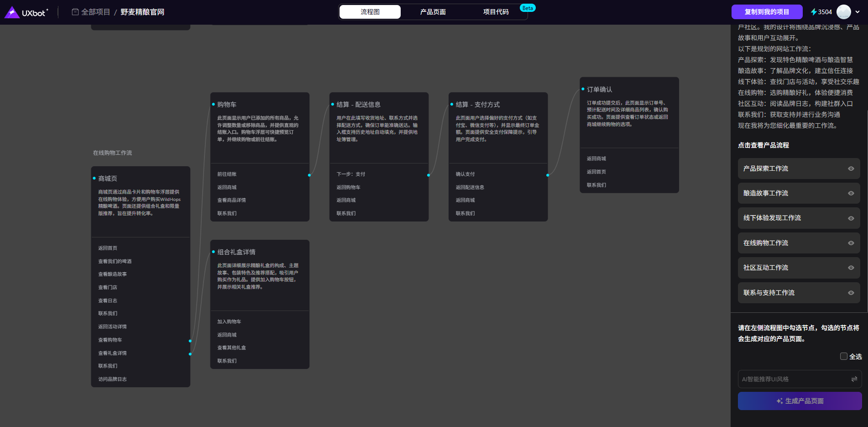868x427 pixels.
Task: Switch to the 产品页面 tab
Action: click(x=433, y=12)
